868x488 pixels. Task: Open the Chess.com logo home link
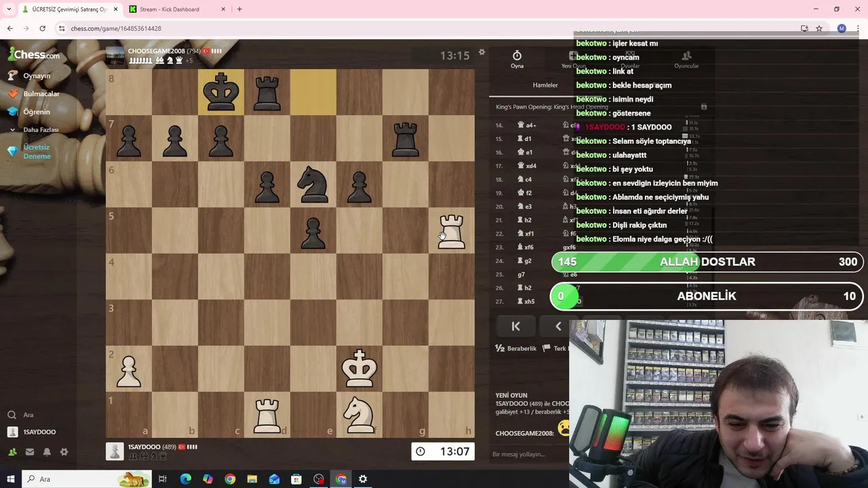[34, 54]
